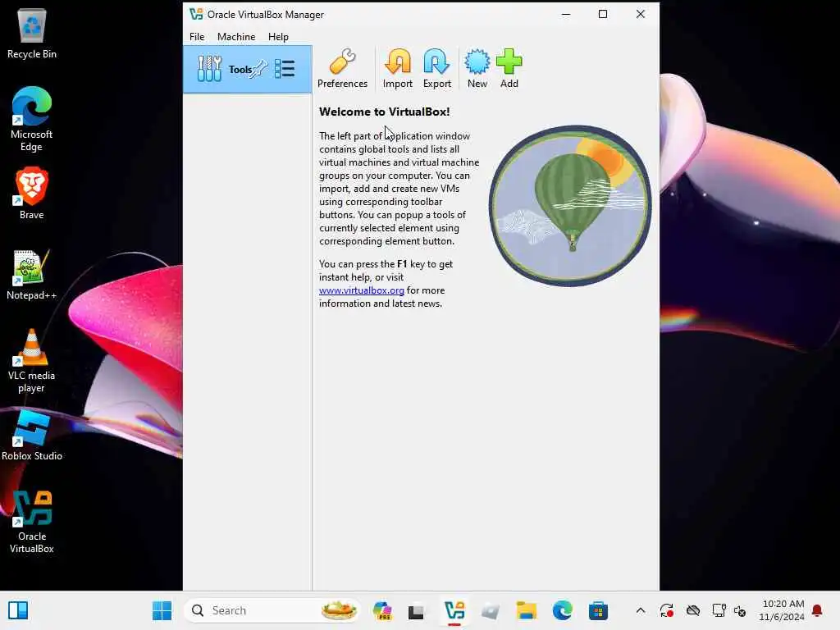Viewport: 840px width, 630px height.
Task: Open network status tray icon
Action: coord(719,610)
